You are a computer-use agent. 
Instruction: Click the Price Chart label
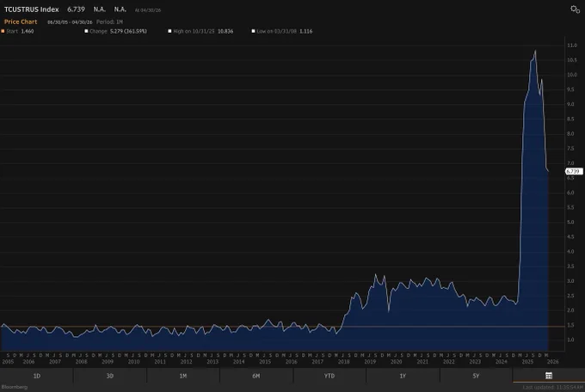pyautogui.click(x=21, y=21)
